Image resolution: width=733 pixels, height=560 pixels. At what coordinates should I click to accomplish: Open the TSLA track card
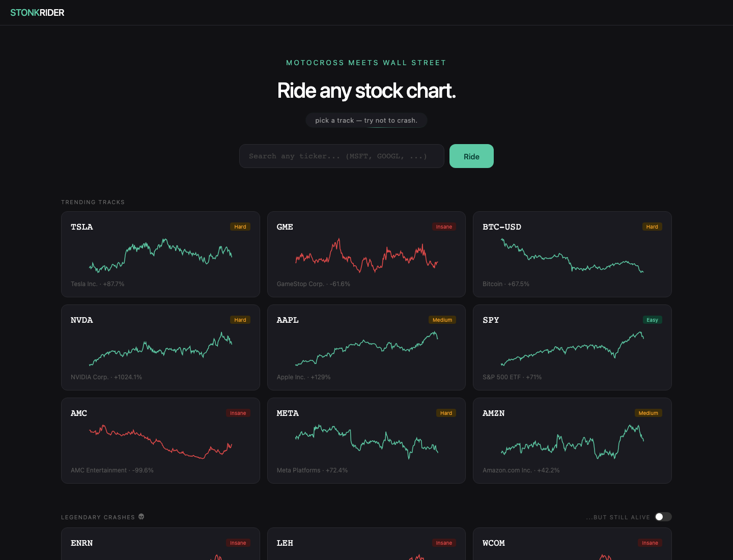point(160,254)
